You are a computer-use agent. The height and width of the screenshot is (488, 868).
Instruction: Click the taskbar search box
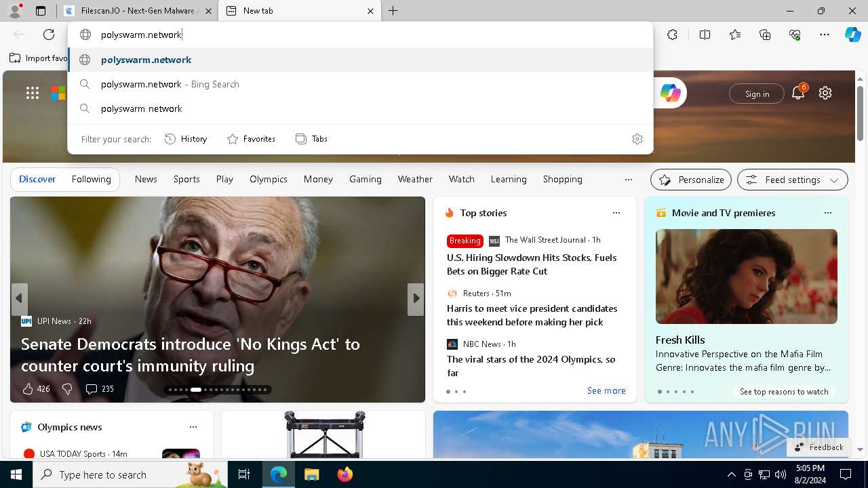(130, 474)
